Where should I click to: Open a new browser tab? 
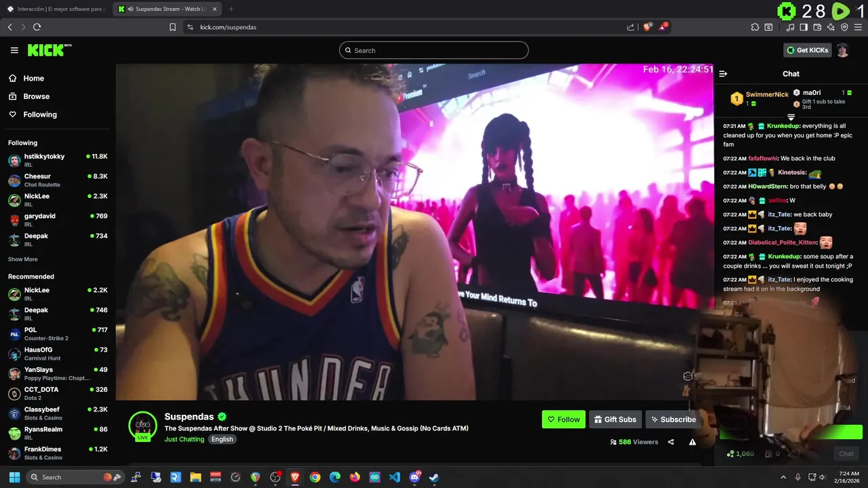point(231,9)
